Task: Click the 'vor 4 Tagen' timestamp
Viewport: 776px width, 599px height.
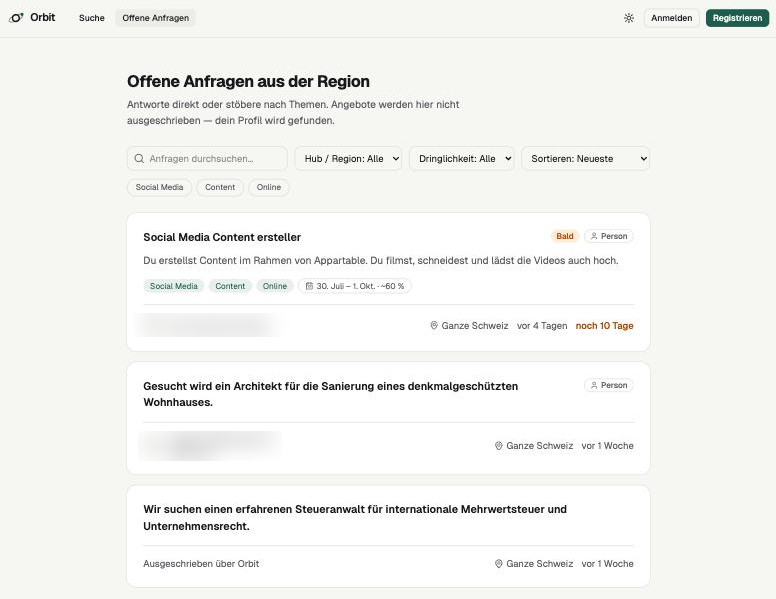Action: click(542, 326)
